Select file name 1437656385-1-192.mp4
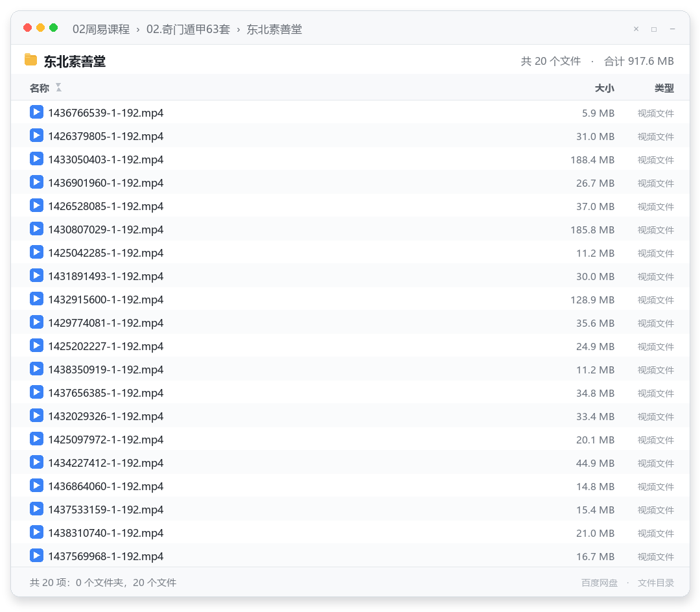The height and width of the screenshot is (612, 700). pos(106,393)
